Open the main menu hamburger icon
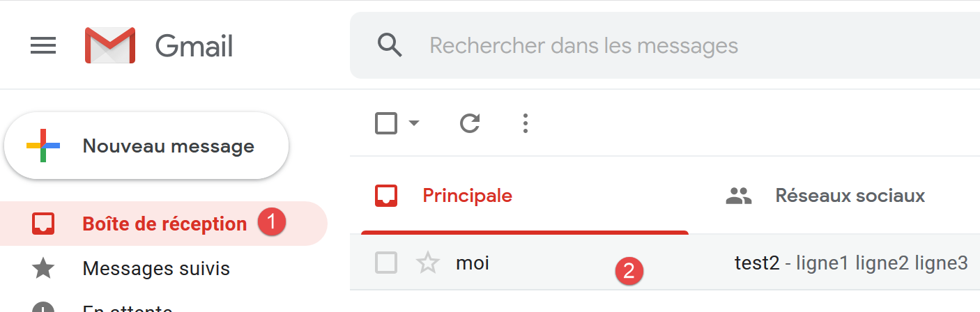The height and width of the screenshot is (312, 980). 43,47
